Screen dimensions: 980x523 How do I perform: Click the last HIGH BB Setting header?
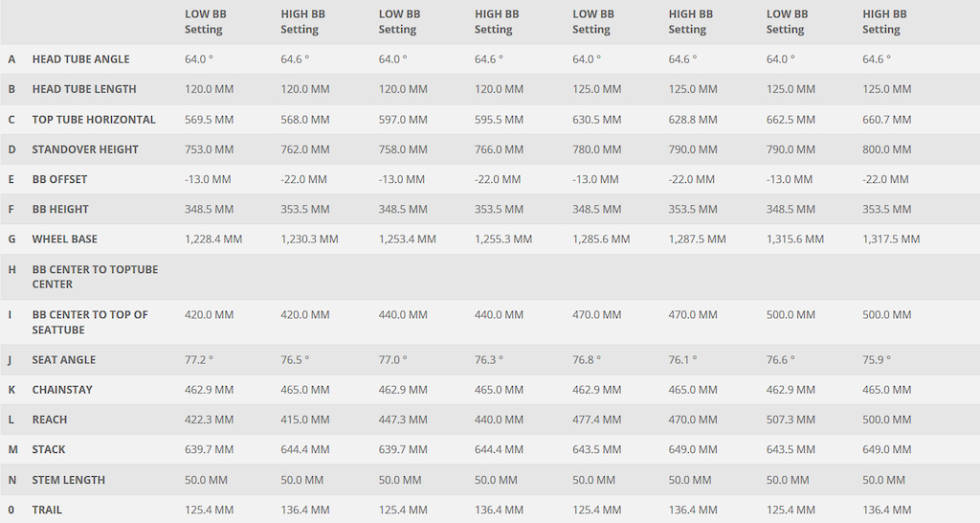pos(884,22)
